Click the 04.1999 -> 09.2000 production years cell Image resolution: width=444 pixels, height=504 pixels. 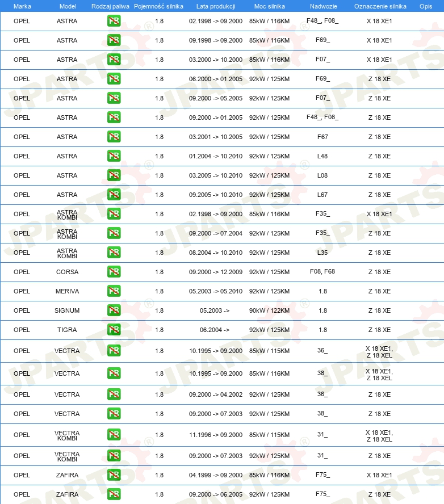click(x=216, y=475)
